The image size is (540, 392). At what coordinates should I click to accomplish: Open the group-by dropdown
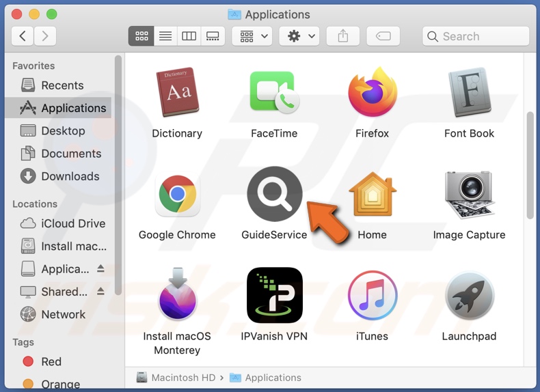252,36
